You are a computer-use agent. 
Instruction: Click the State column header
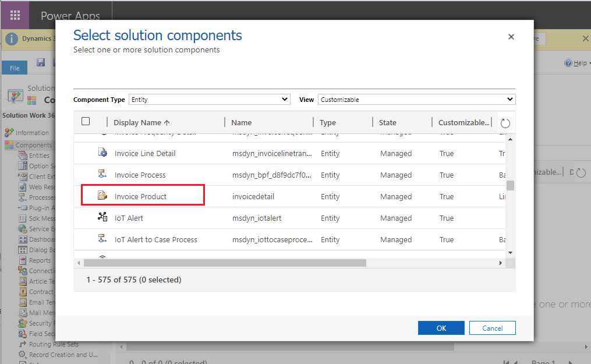[387, 122]
